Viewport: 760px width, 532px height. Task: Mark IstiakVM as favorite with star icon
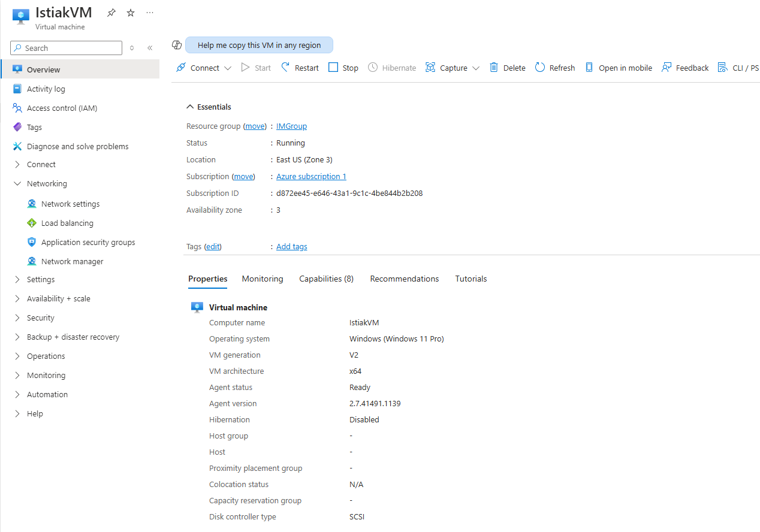131,13
